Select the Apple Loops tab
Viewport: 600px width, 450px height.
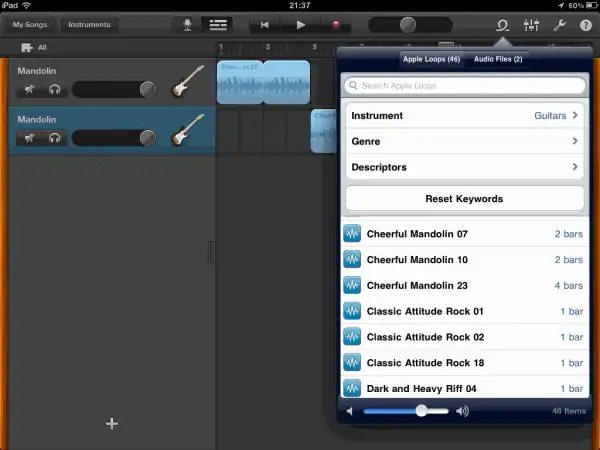coord(431,60)
